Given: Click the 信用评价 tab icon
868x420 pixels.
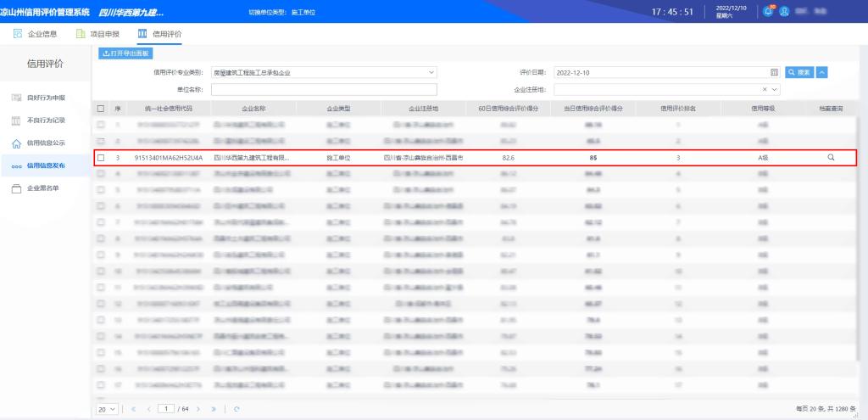Looking at the screenshot, I should (142, 34).
